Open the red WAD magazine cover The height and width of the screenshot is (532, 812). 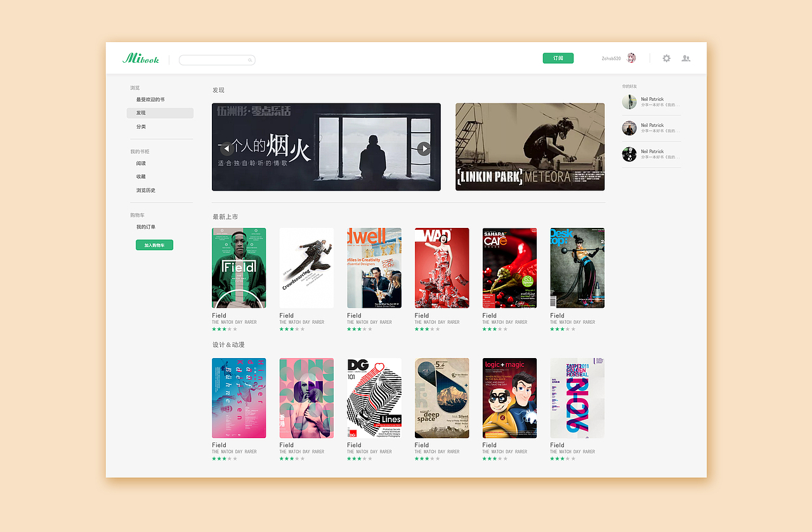pyautogui.click(x=442, y=268)
